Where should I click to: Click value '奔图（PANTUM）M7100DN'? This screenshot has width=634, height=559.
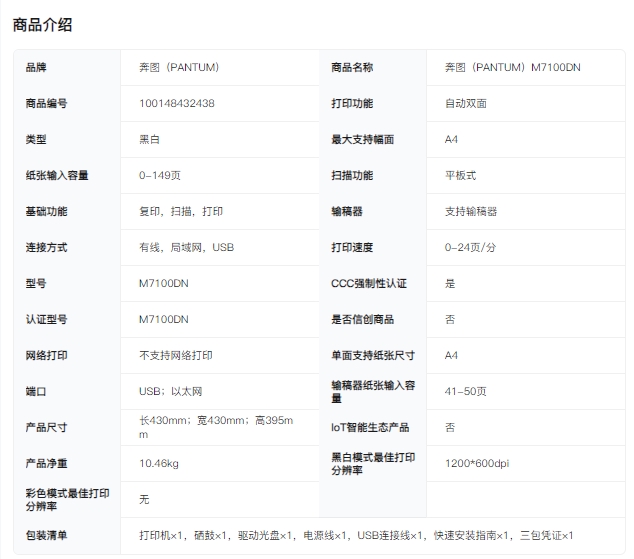tap(513, 67)
